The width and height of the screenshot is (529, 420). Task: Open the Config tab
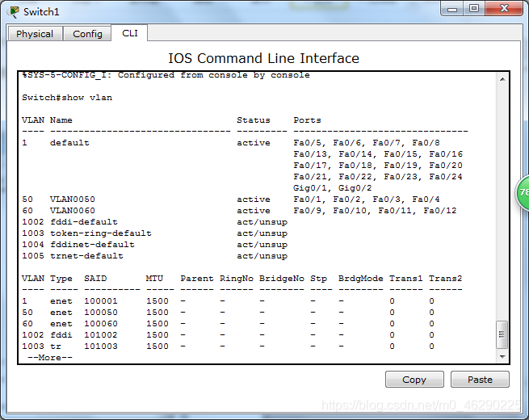tap(87, 34)
